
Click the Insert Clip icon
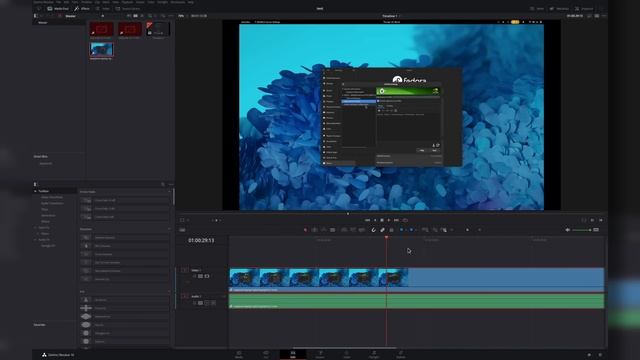click(344, 230)
